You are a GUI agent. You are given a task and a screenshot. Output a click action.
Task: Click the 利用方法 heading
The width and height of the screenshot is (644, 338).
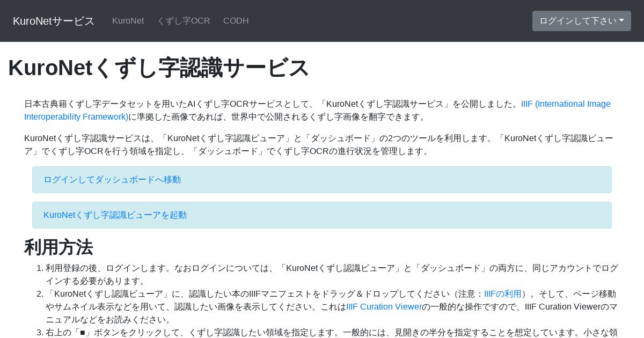click(58, 247)
